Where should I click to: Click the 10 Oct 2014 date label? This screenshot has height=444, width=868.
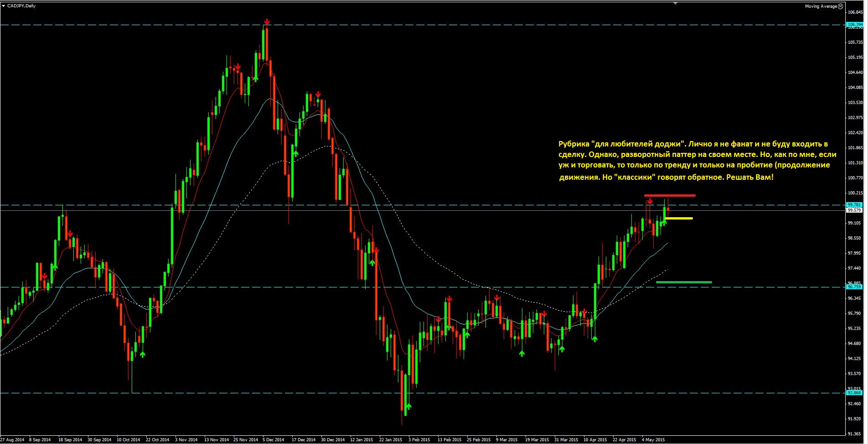click(128, 440)
